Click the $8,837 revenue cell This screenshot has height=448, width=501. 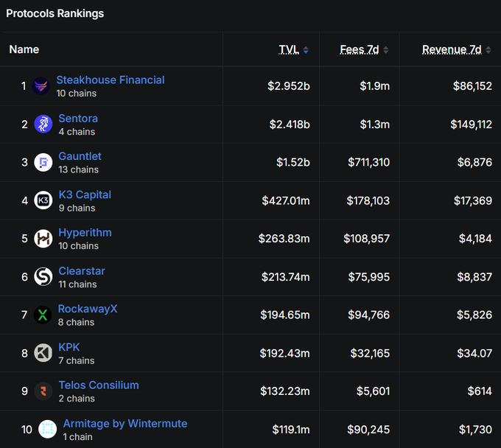tap(474, 277)
